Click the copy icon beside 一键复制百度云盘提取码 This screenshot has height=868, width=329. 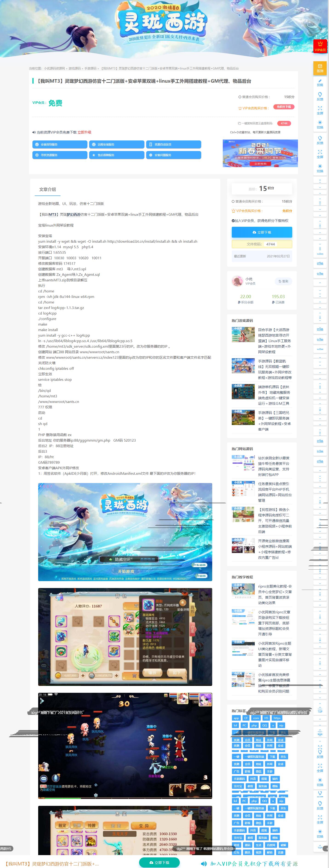coord(239,123)
